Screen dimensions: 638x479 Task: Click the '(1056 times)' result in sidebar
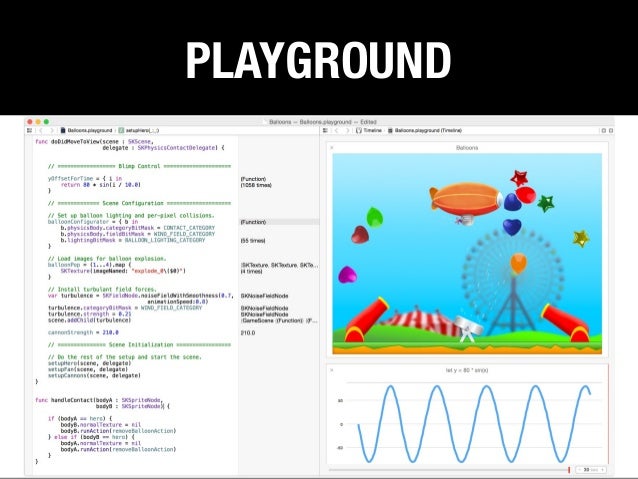(x=256, y=185)
